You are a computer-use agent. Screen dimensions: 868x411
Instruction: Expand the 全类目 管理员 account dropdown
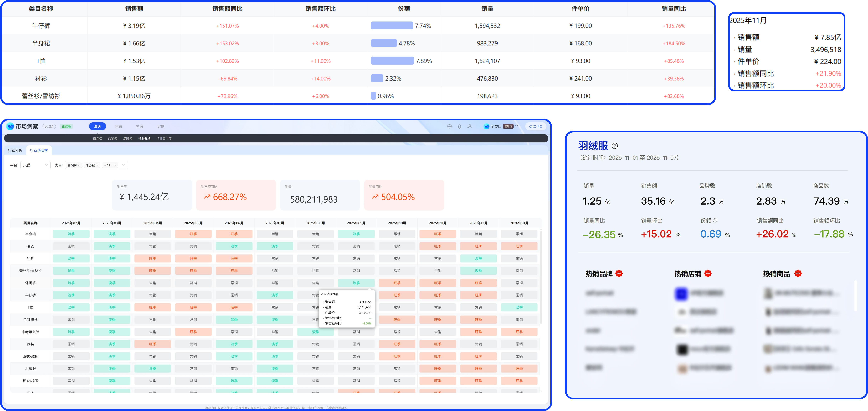[516, 126]
